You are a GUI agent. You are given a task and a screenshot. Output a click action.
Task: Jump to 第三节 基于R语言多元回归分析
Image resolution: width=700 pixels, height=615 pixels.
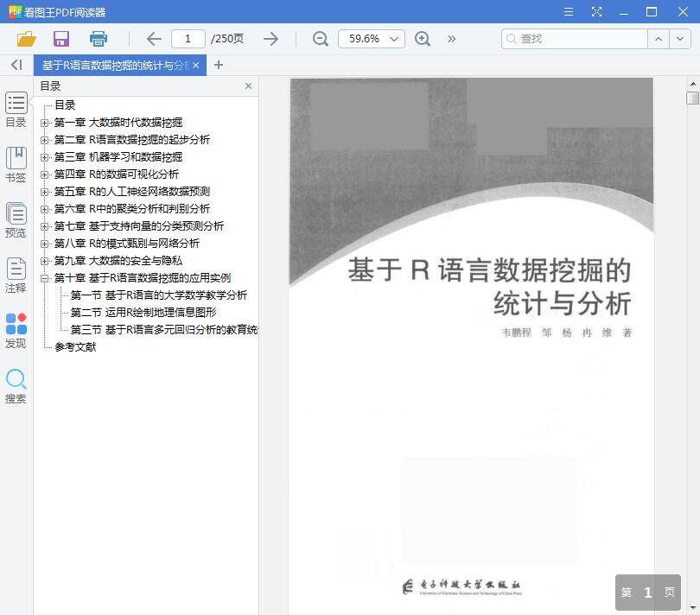[164, 330]
